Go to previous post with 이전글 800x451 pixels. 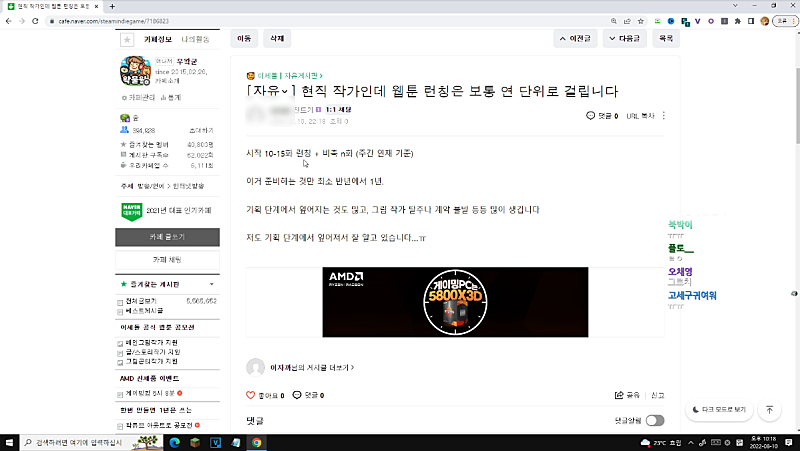point(575,38)
